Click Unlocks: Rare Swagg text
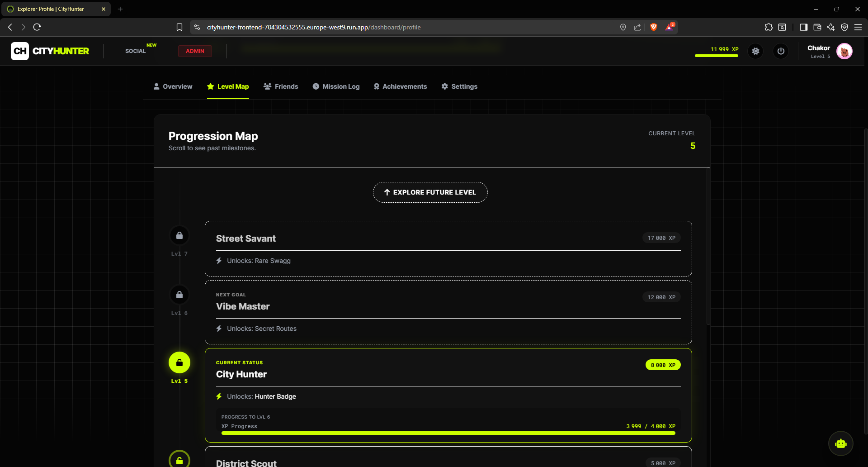 pos(259,261)
